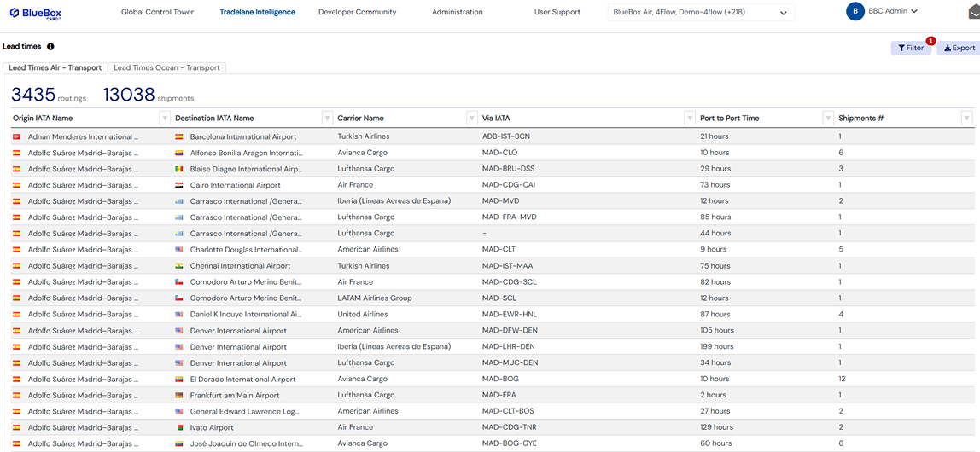Click the 3435 routings count
This screenshot has width=980, height=452.
click(34, 95)
